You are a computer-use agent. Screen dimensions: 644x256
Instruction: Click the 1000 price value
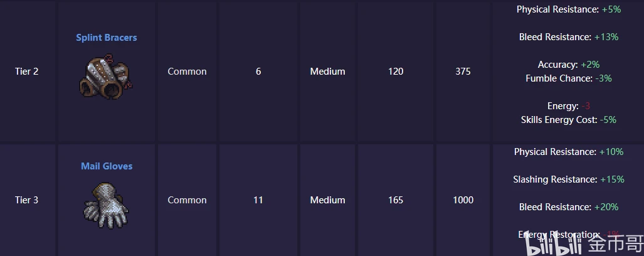pos(463,200)
